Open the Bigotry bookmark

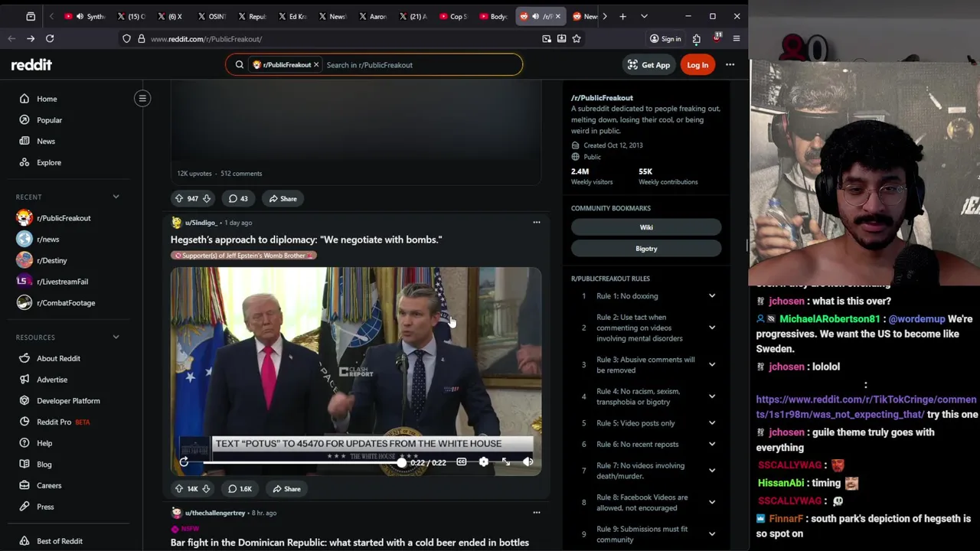pos(646,249)
